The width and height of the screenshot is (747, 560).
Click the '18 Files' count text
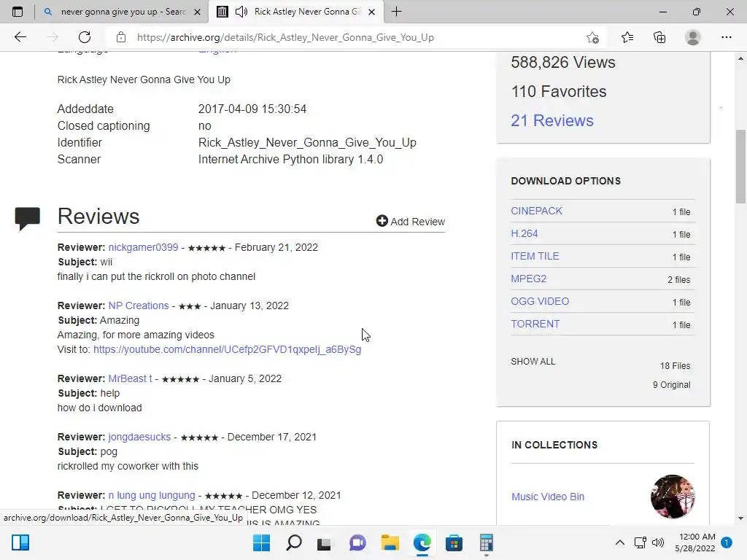click(x=675, y=366)
